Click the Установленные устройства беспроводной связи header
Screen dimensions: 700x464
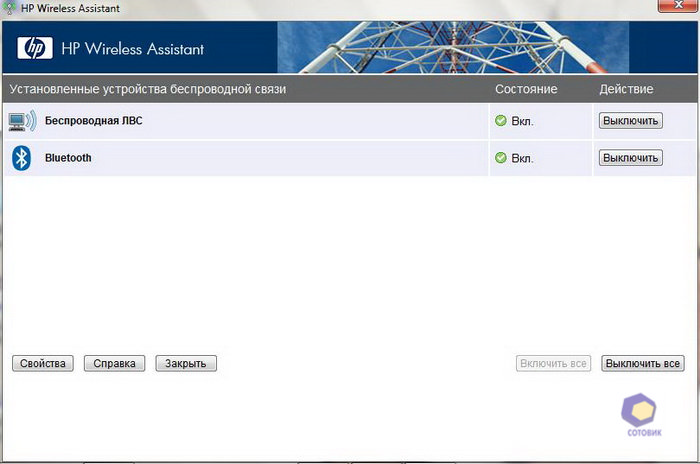147,89
